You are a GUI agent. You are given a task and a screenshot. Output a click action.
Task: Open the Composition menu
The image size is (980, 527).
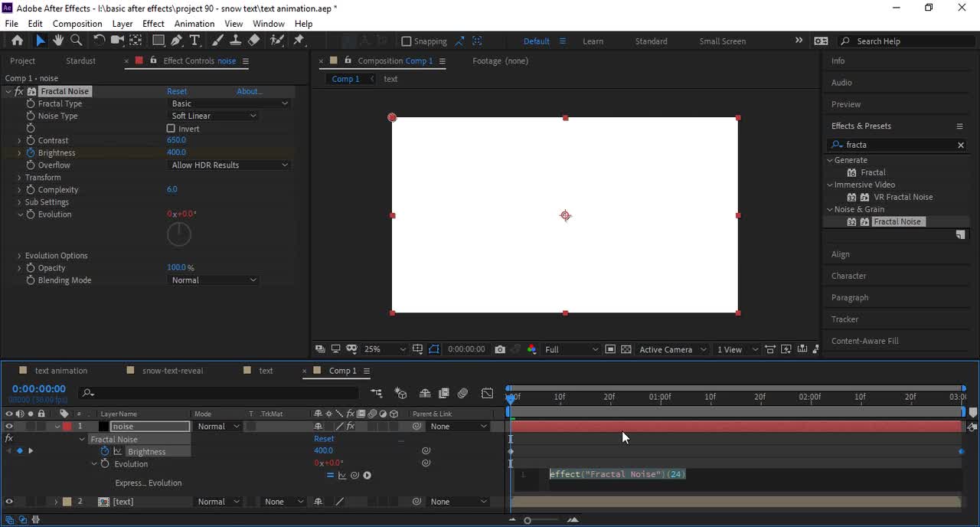(x=77, y=24)
